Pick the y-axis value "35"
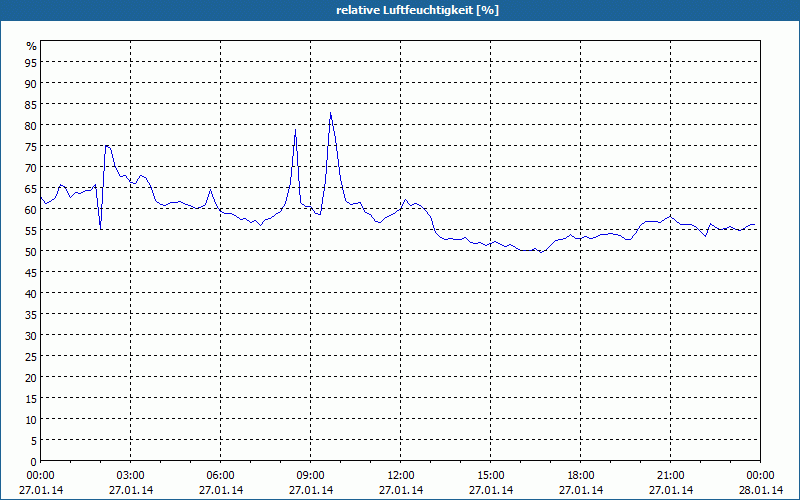The width and height of the screenshot is (800, 500). pyautogui.click(x=31, y=314)
